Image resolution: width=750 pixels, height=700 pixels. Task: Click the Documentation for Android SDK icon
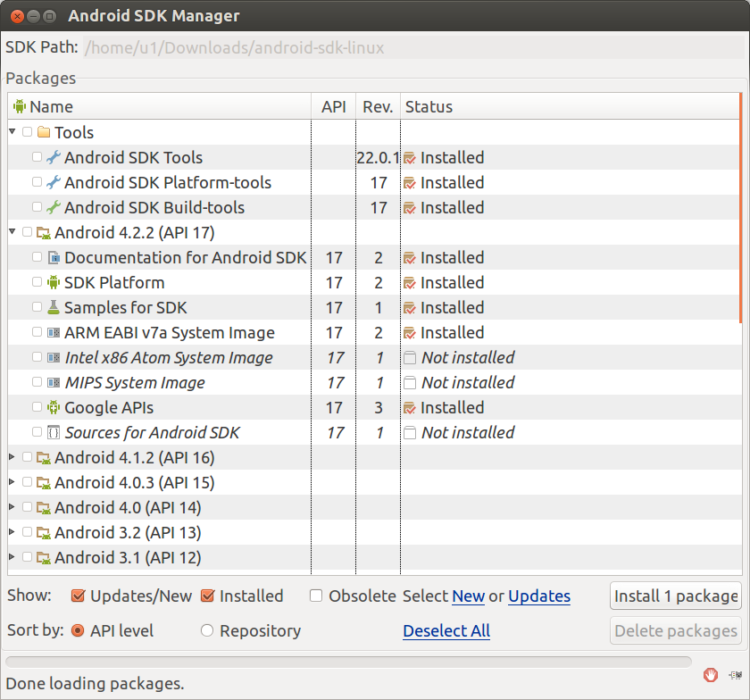point(54,257)
